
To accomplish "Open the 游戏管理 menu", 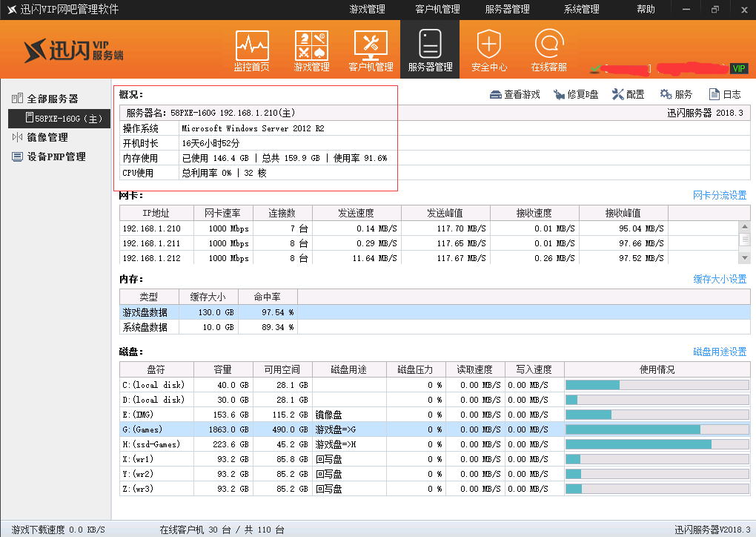I will click(368, 9).
